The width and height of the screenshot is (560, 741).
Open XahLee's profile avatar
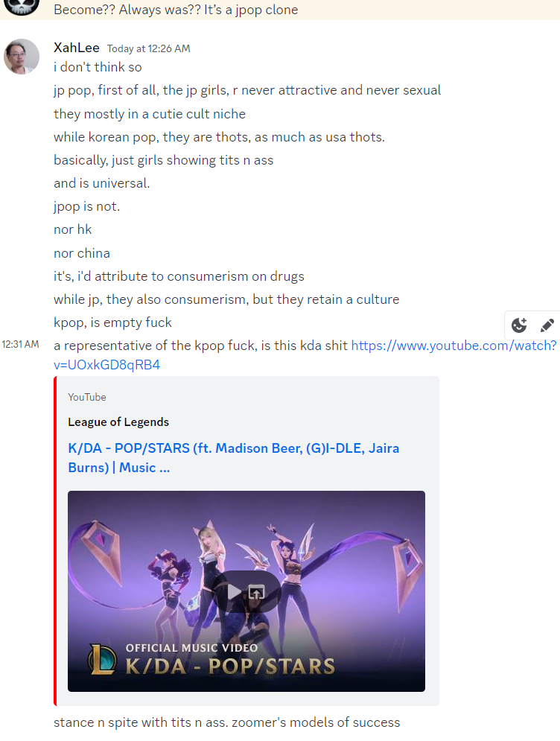[x=22, y=57]
